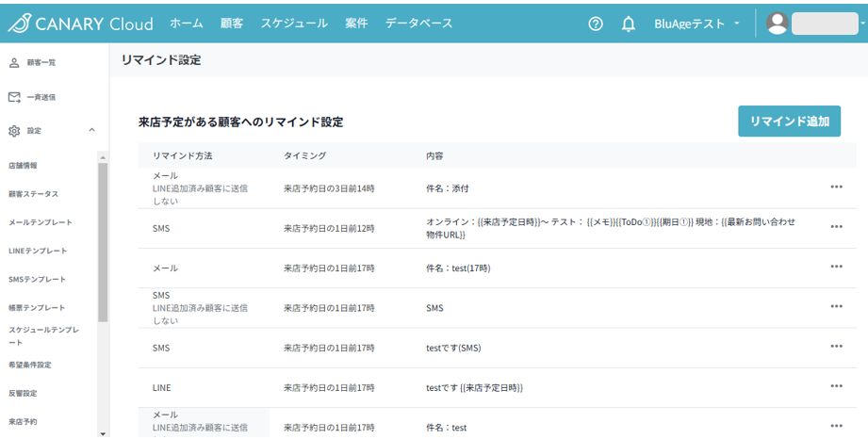Open three-dot menu for testです(SMS) row
Image resolution: width=868 pixels, height=439 pixels.
[837, 347]
